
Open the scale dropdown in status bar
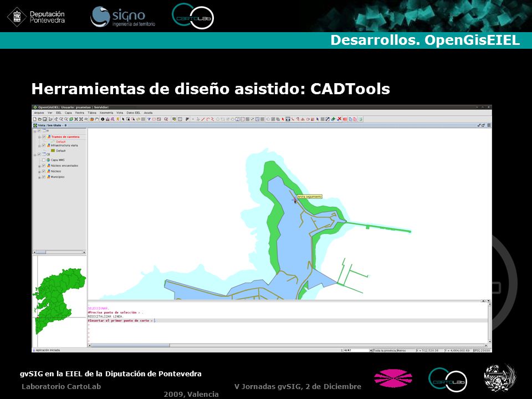click(371, 350)
